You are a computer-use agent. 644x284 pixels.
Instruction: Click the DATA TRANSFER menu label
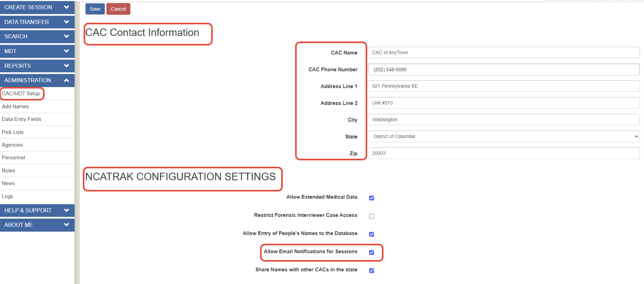[x=27, y=22]
